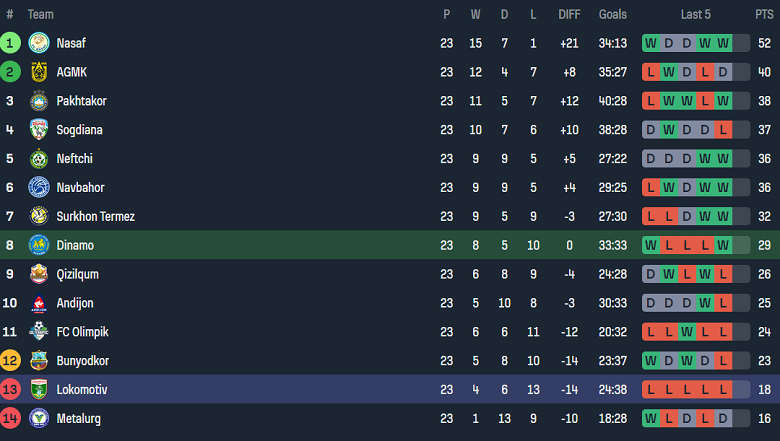Viewport: 780px width, 441px height.
Task: Click the Dinamo club logo
Action: [x=39, y=245]
